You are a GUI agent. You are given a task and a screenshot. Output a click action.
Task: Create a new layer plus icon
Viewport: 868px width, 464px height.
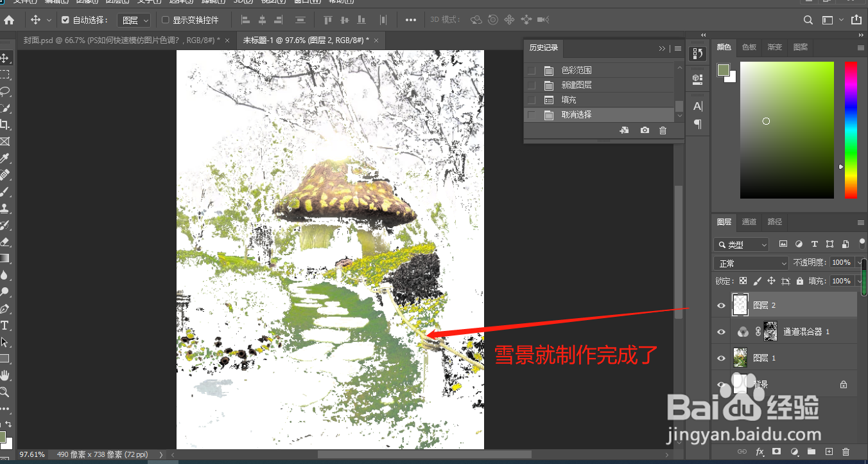829,452
